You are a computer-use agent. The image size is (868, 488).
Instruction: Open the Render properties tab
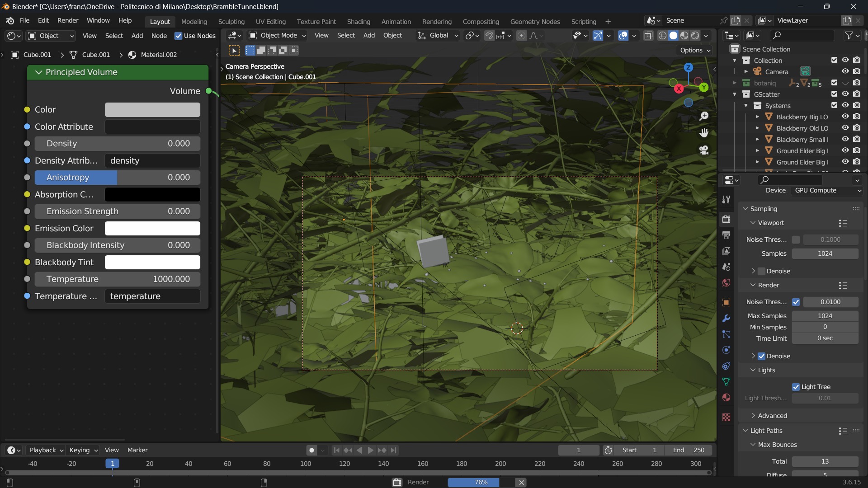pyautogui.click(x=726, y=219)
